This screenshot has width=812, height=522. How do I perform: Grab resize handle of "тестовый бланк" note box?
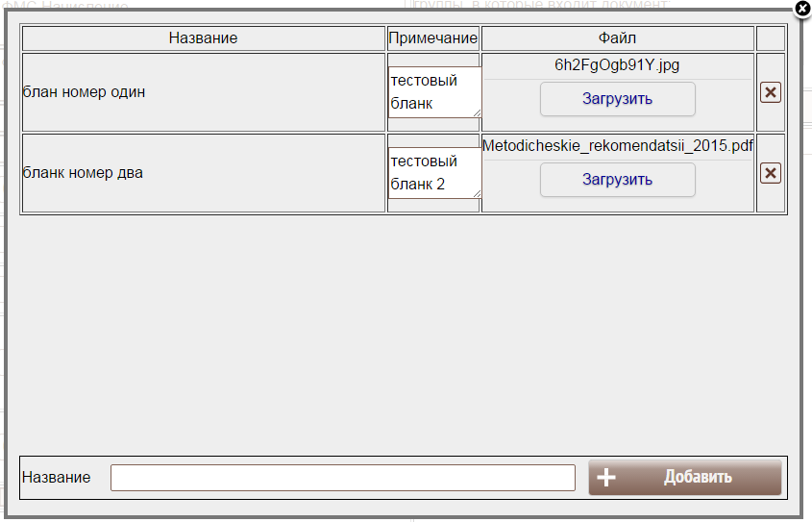click(476, 112)
